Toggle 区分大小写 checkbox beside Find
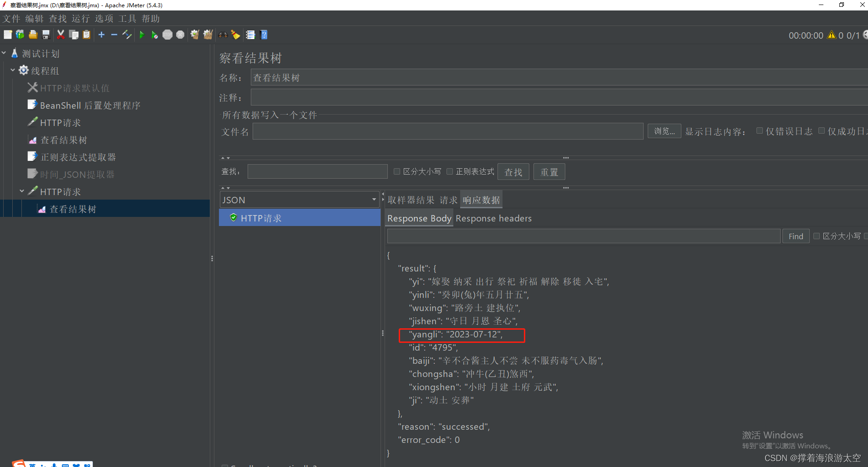Viewport: 868px width, 467px height. tap(817, 236)
